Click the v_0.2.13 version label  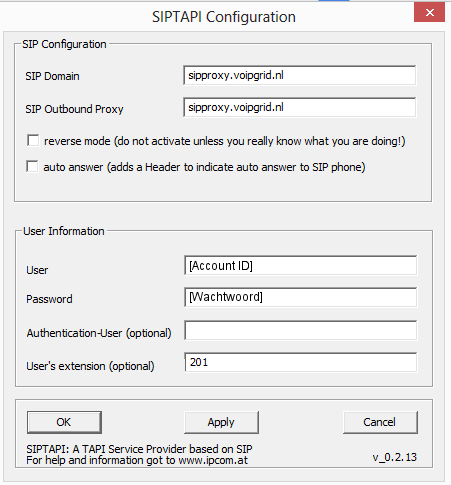click(x=395, y=457)
